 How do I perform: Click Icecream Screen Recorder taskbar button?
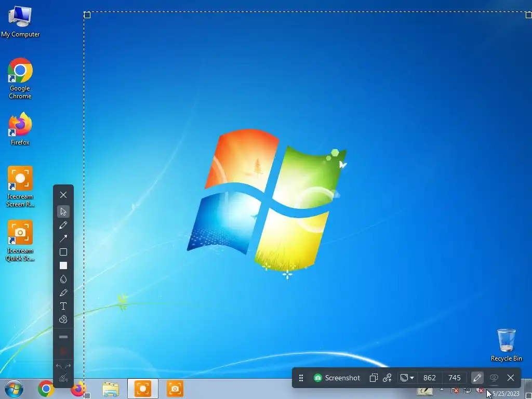[143, 389]
